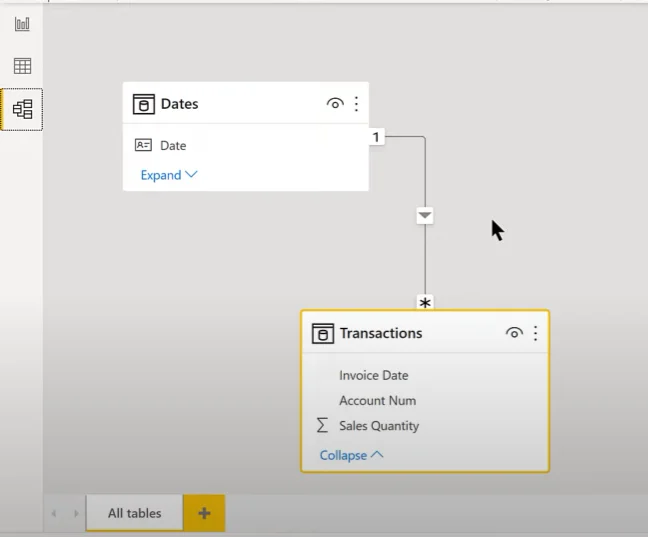The image size is (648, 537).
Task: Open more options for Transactions table
Action: click(535, 333)
